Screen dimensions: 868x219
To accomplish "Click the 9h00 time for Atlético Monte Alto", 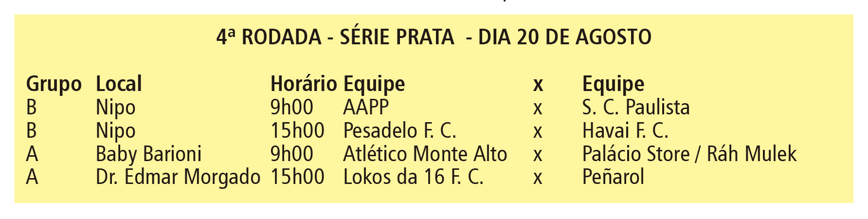I will (x=291, y=154).
